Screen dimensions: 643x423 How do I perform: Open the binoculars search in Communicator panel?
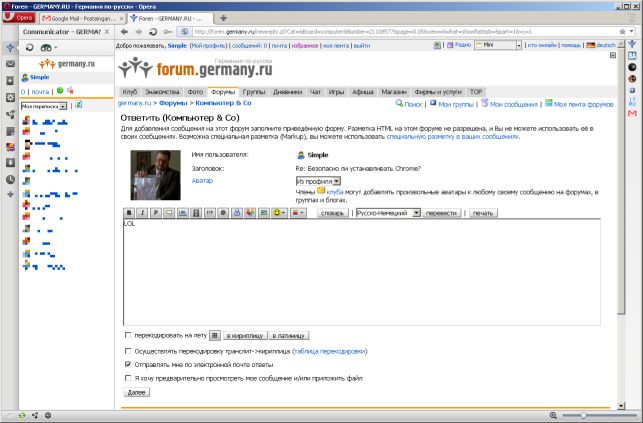[x=48, y=48]
